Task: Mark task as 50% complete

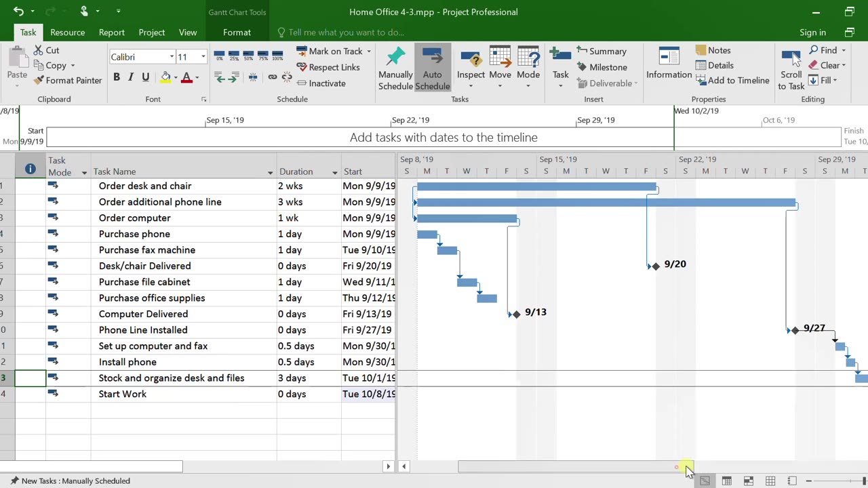Action: tap(248, 56)
